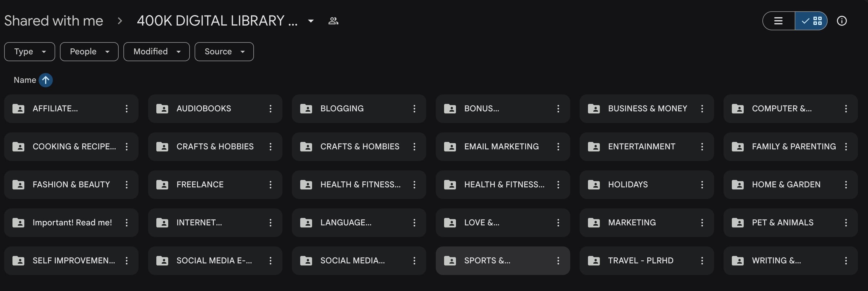Viewport: 868px width, 291px height.
Task: Open more actions for INTERNET folder
Action: (271, 223)
